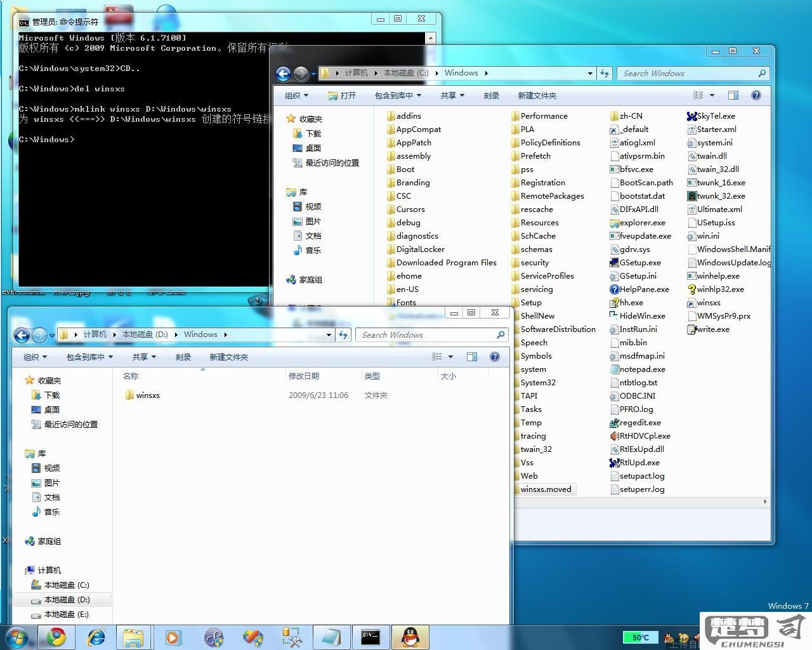Select notepad.exe in the file list

pyautogui.click(x=638, y=369)
